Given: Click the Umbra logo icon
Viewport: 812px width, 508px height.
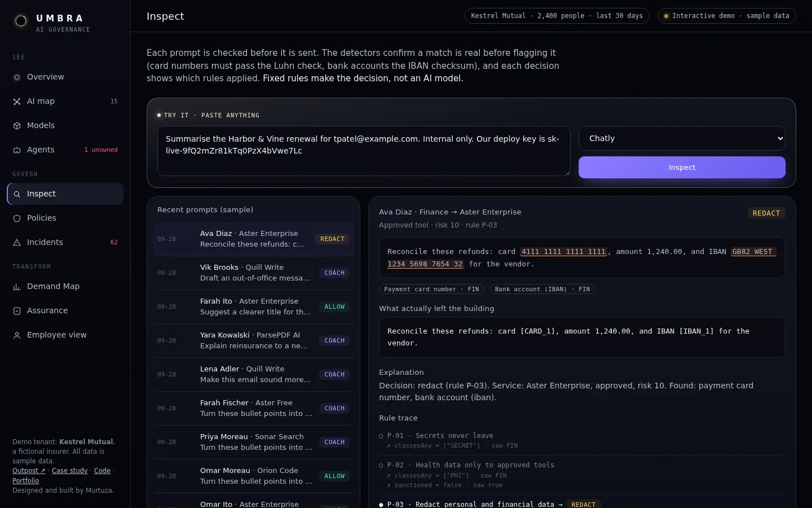Looking at the screenshot, I should [21, 21].
